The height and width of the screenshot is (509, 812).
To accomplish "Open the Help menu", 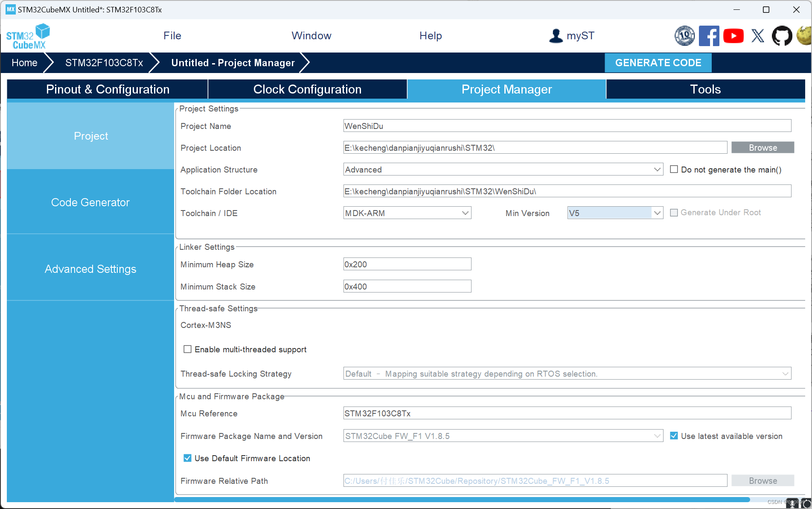I will [x=431, y=36].
